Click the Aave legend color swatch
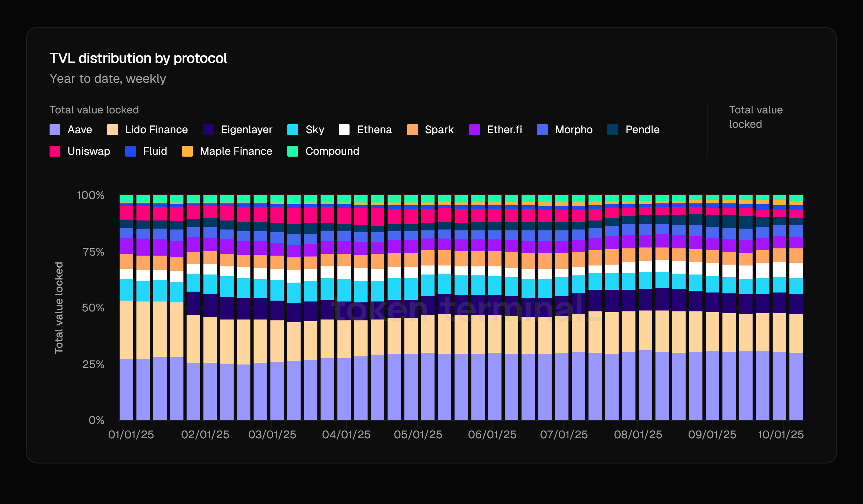Image resolution: width=863 pixels, height=504 pixels. point(55,130)
